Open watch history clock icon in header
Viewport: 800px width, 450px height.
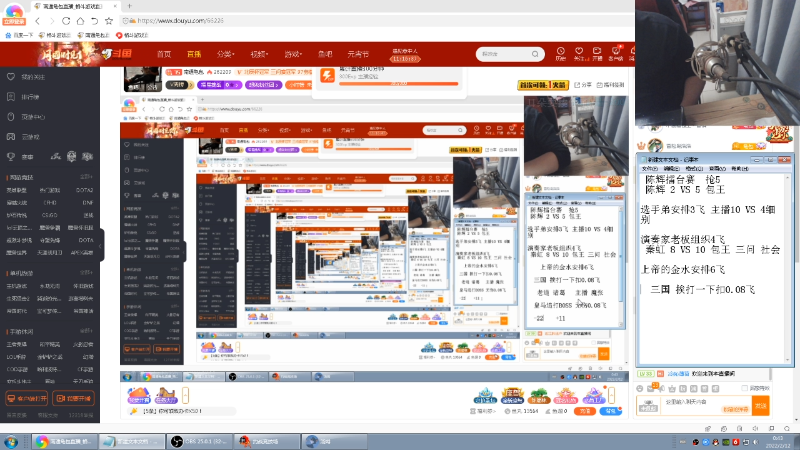click(x=560, y=54)
